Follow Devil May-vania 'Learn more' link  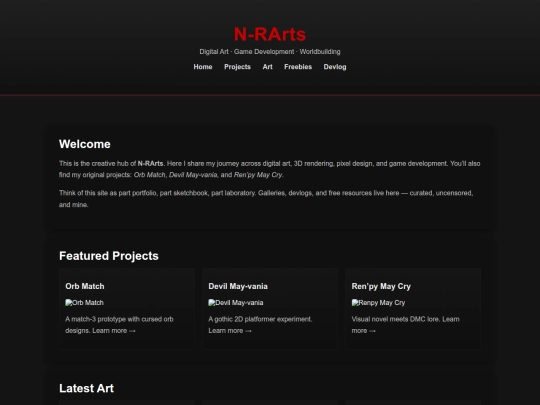(230, 331)
